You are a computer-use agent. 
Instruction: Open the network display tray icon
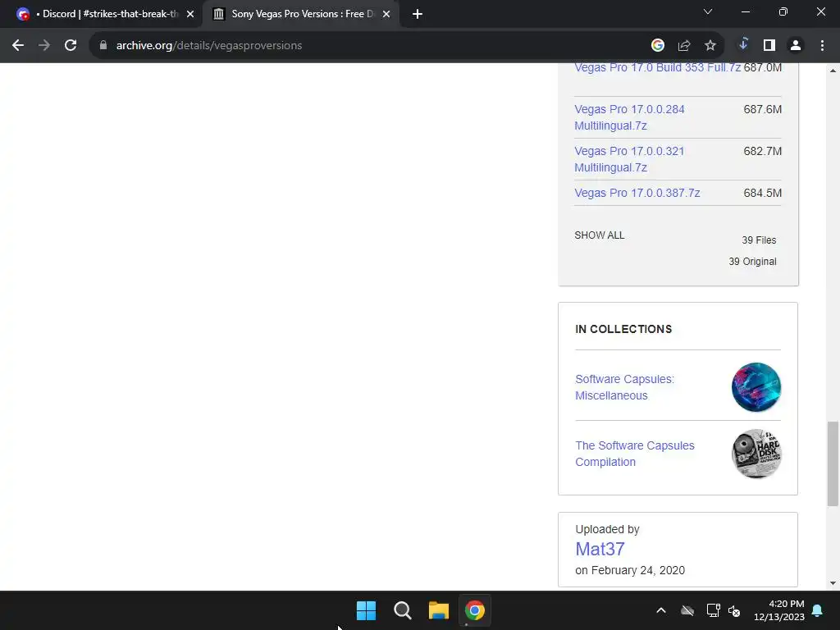(x=713, y=610)
